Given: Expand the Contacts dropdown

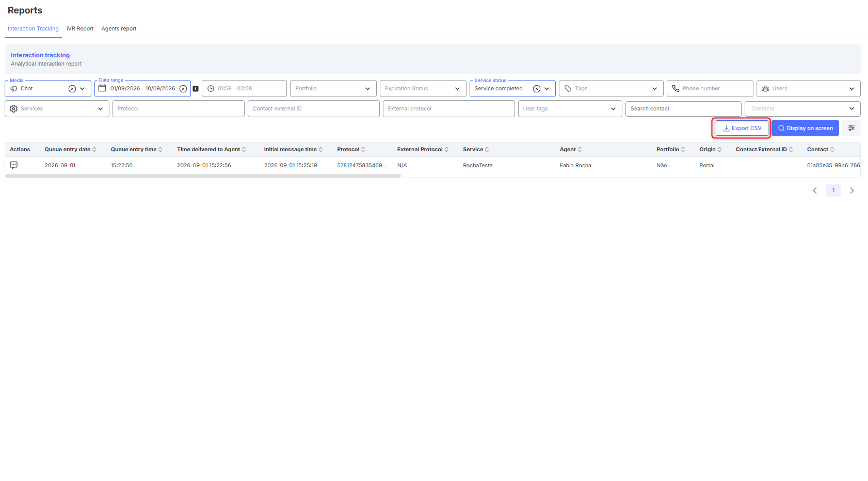Looking at the screenshot, I should [802, 109].
